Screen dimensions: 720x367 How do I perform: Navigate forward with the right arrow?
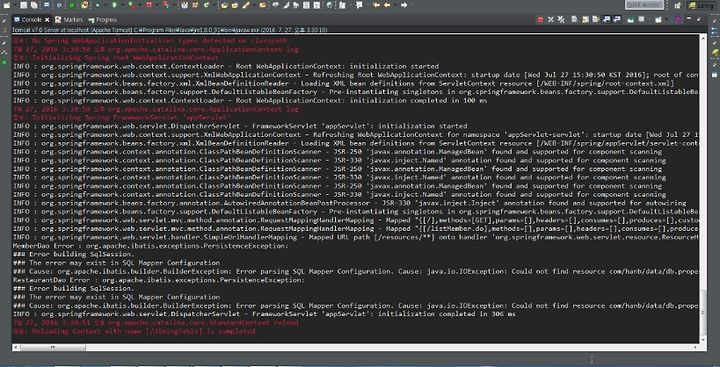click(403, 5)
